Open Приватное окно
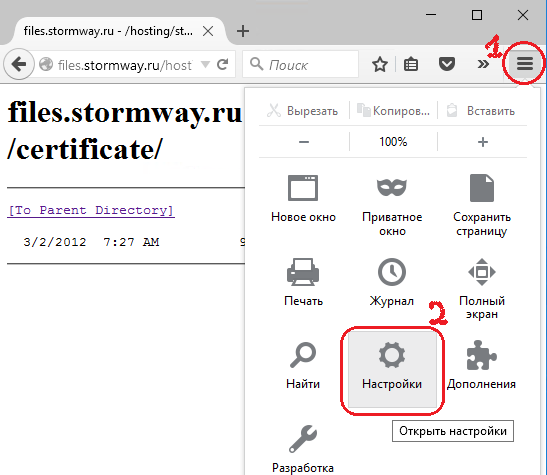Screen dimensions: 547x475 click(392, 205)
